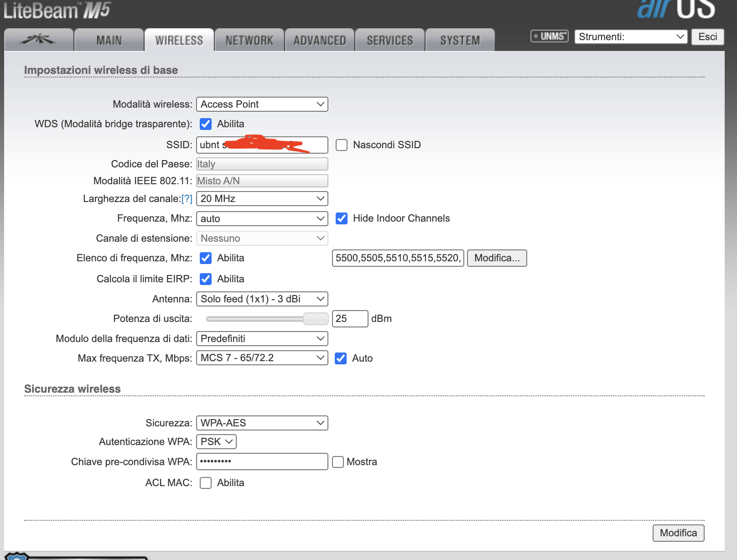This screenshot has height=560, width=737.
Task: Expand the Sicurezza WPA-AES dropdown
Action: pos(262,423)
